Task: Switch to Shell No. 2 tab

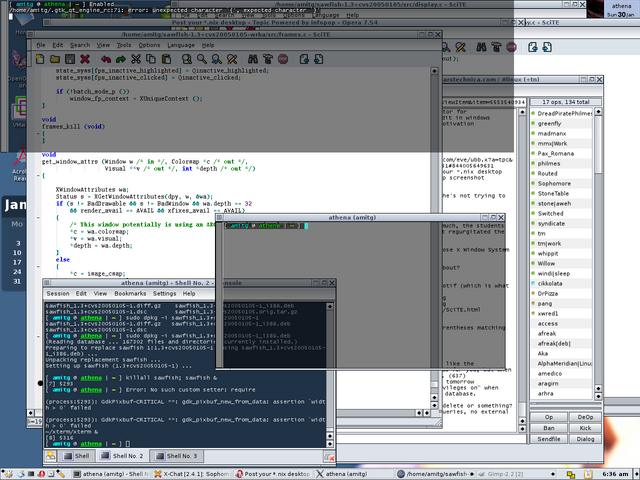Action: [122, 456]
